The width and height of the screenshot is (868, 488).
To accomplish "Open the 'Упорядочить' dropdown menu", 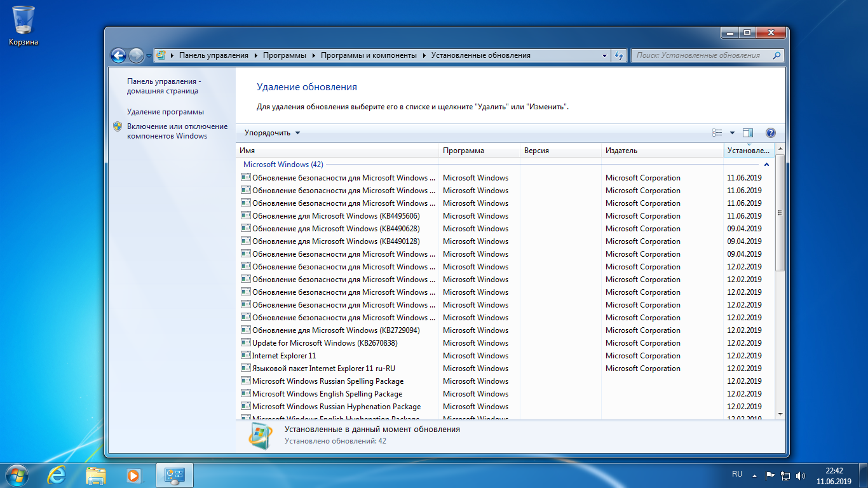I will tap(272, 133).
